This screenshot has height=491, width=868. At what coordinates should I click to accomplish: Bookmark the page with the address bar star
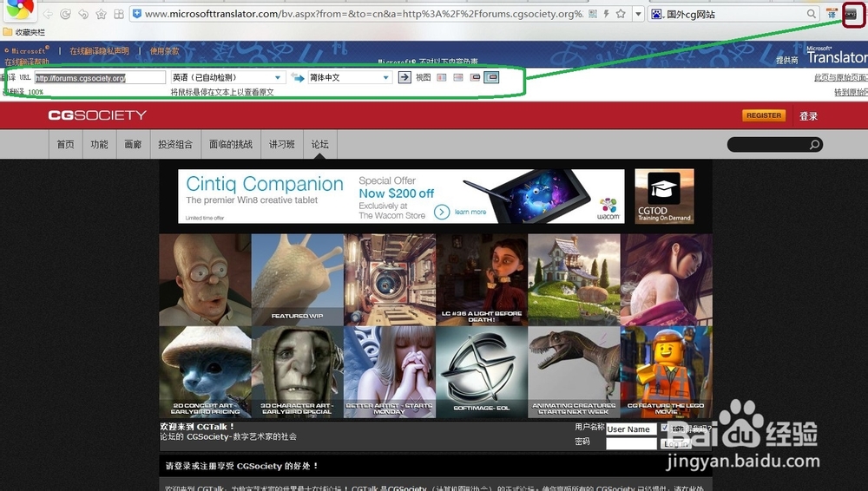pyautogui.click(x=621, y=13)
